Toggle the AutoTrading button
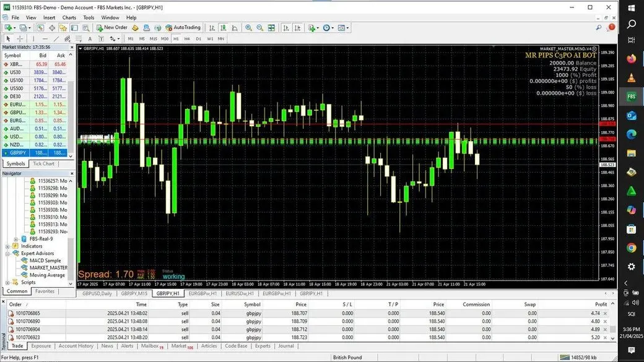The height and width of the screenshot is (362, 644). pyautogui.click(x=183, y=27)
